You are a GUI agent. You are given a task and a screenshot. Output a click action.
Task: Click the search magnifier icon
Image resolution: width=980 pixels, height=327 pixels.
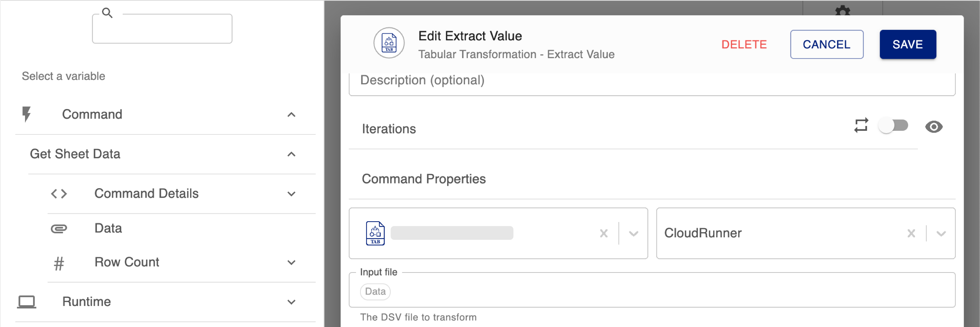coord(107,13)
